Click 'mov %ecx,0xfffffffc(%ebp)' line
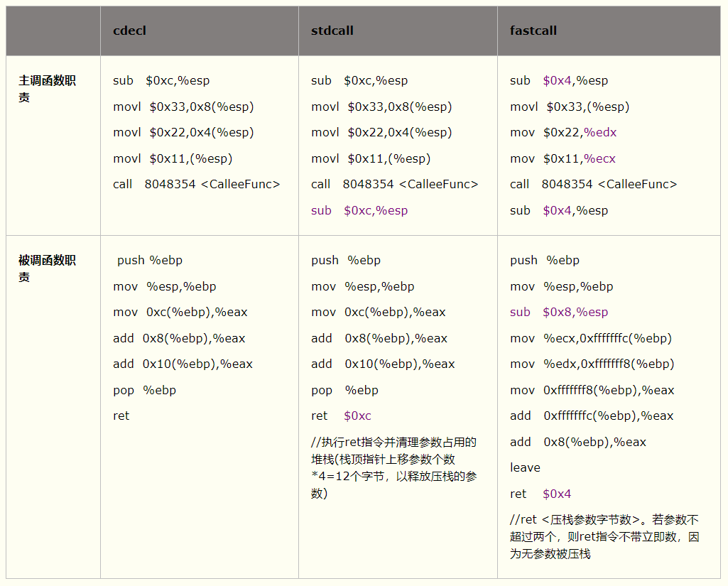Screen dimensions: 728x586 [591, 339]
